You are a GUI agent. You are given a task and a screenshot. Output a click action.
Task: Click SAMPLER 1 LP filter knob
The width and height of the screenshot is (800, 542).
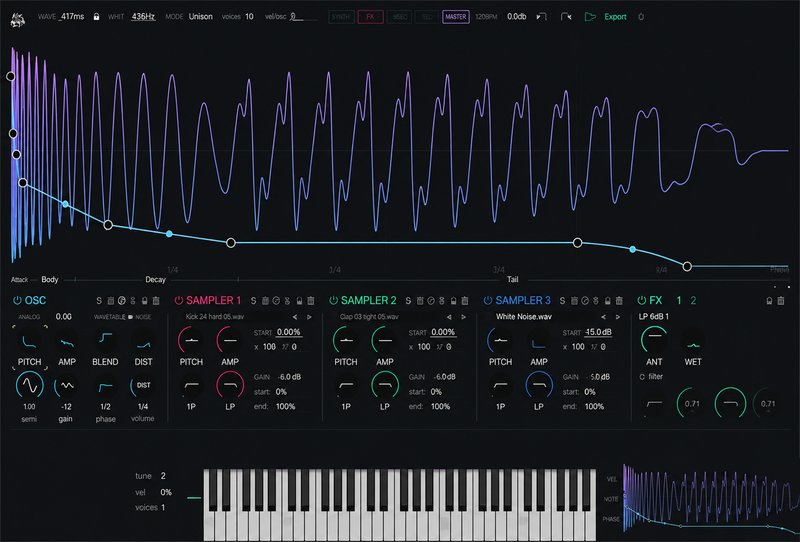(230, 385)
